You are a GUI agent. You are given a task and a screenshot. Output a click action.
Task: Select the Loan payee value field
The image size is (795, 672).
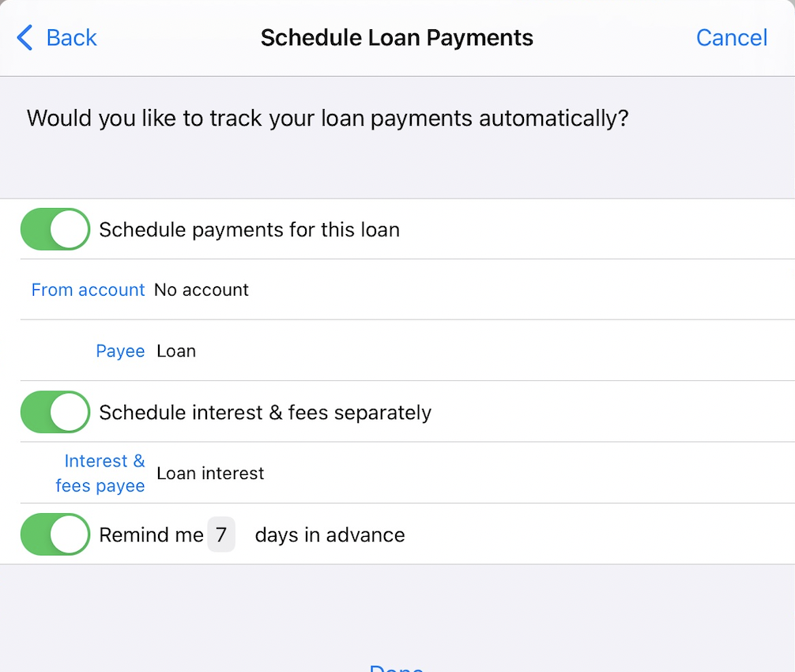coord(176,351)
